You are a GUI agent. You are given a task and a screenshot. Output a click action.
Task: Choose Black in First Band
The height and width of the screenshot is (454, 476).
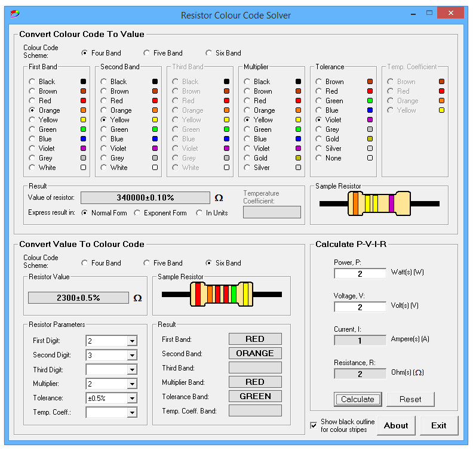pos(42,82)
